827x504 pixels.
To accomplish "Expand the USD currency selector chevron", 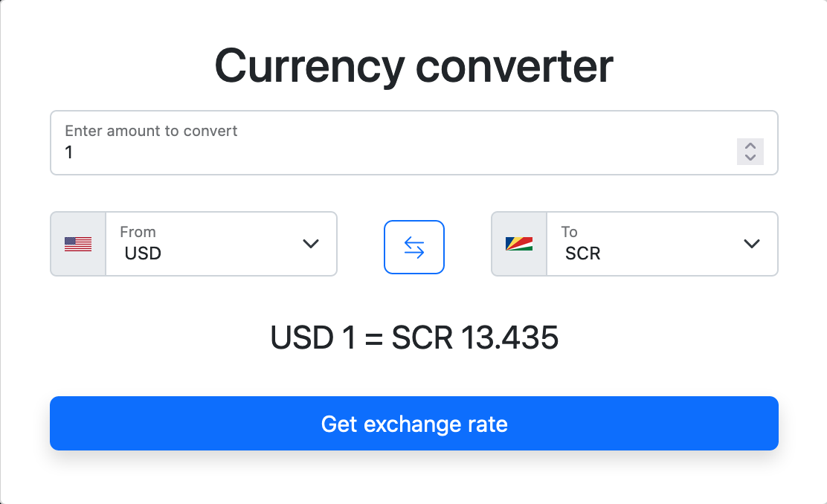I will [x=310, y=244].
